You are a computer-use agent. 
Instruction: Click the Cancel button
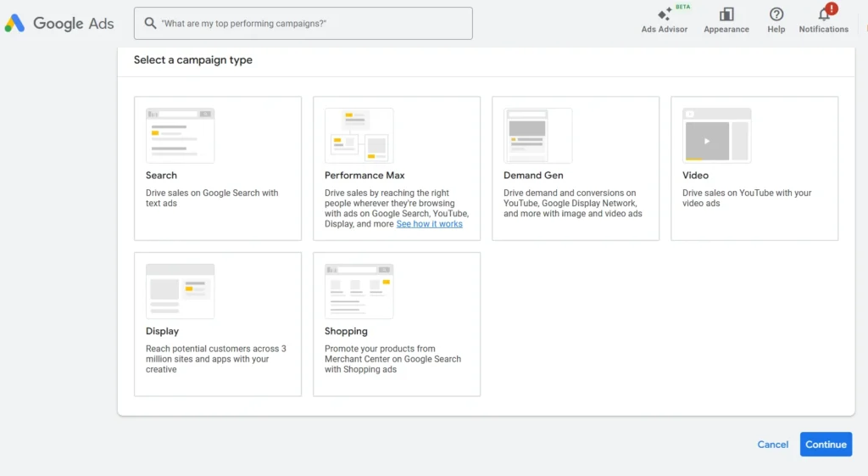(x=772, y=445)
